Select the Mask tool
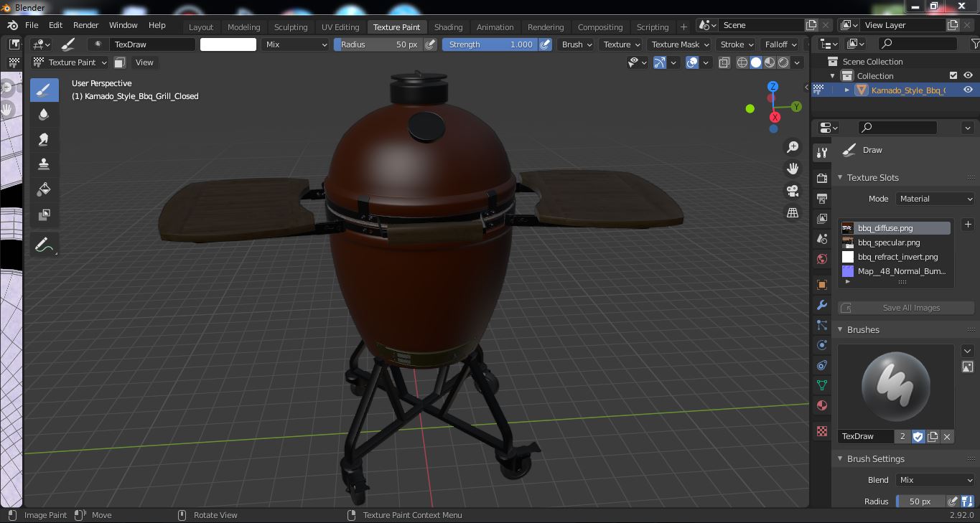The width and height of the screenshot is (980, 523). click(x=44, y=215)
